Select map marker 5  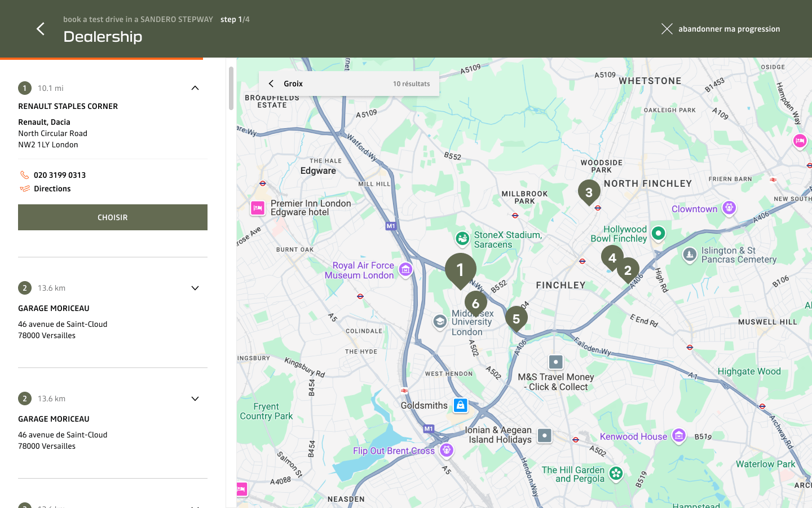pos(516,319)
